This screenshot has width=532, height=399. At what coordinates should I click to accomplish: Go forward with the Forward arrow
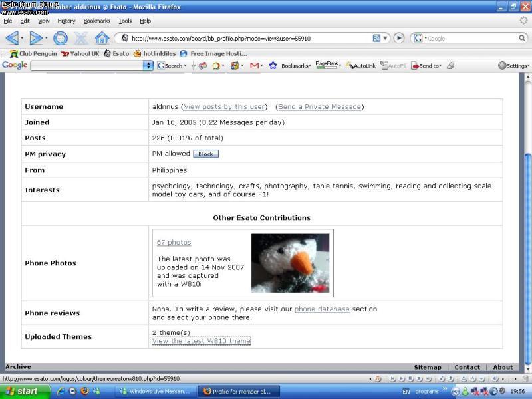(x=36, y=38)
